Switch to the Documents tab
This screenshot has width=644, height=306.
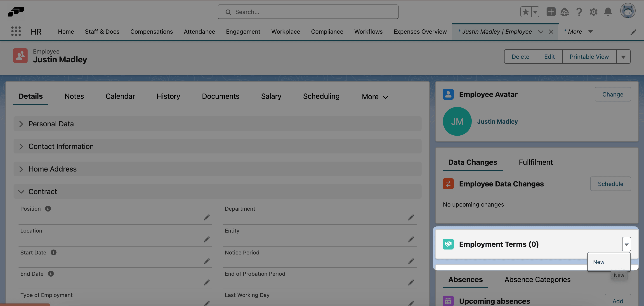[x=220, y=96]
